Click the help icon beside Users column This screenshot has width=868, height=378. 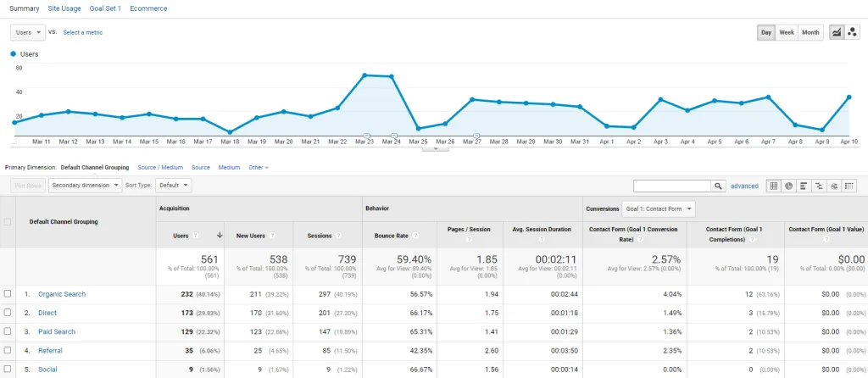point(195,236)
